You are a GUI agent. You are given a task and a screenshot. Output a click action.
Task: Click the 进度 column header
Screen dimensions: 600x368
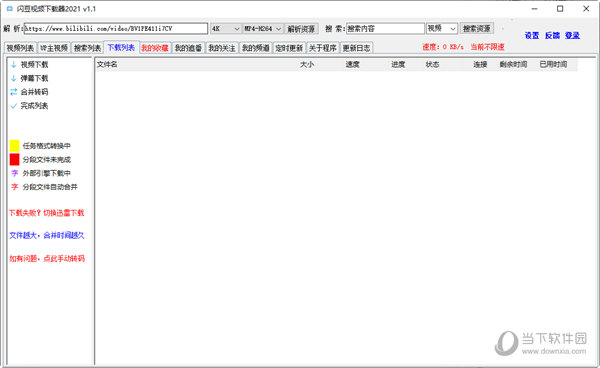click(398, 64)
